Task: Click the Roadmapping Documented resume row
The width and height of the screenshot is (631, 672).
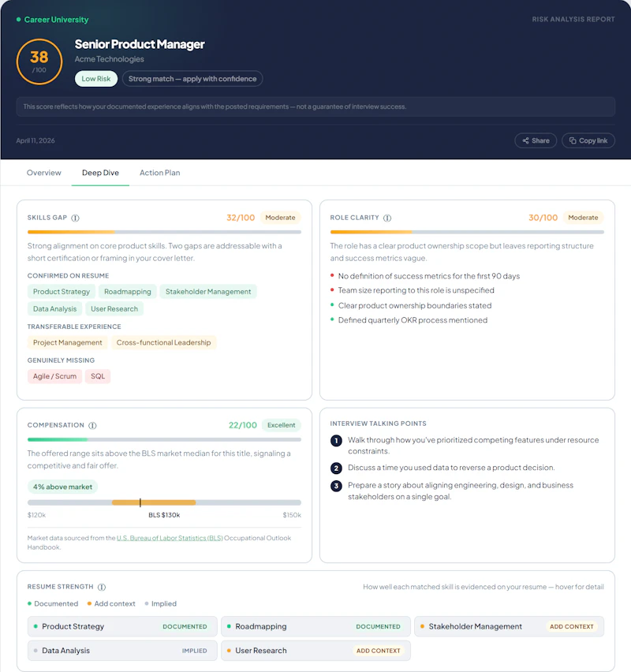Action: point(315,626)
